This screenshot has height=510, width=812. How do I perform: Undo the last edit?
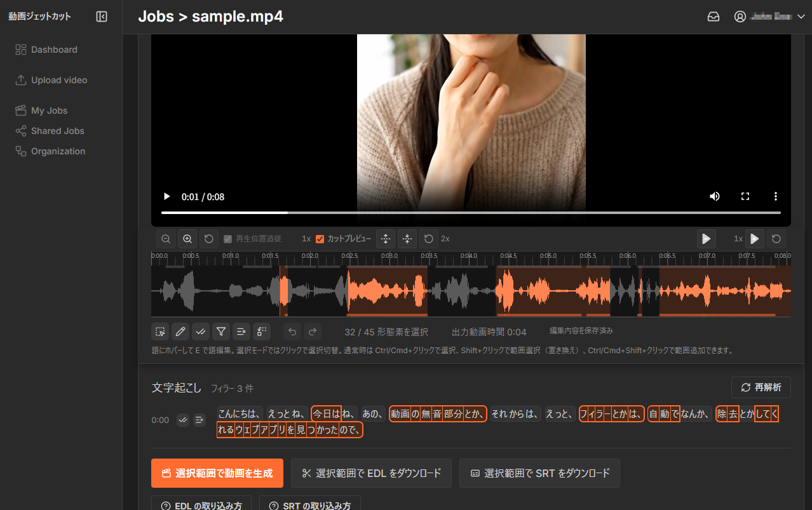(x=292, y=332)
